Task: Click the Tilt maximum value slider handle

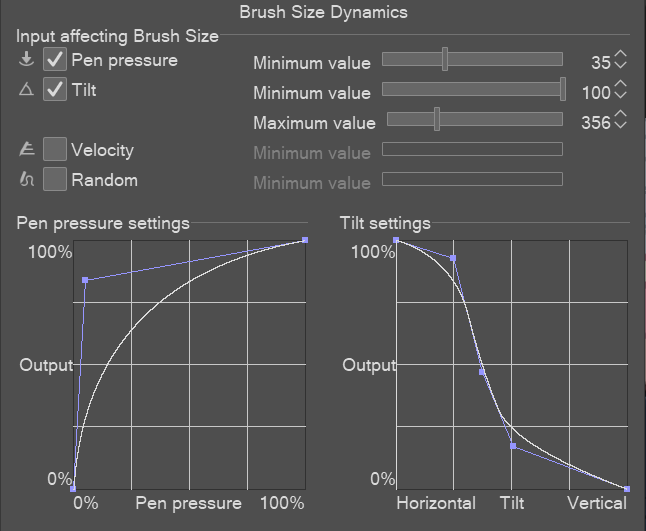Action: 437,119
